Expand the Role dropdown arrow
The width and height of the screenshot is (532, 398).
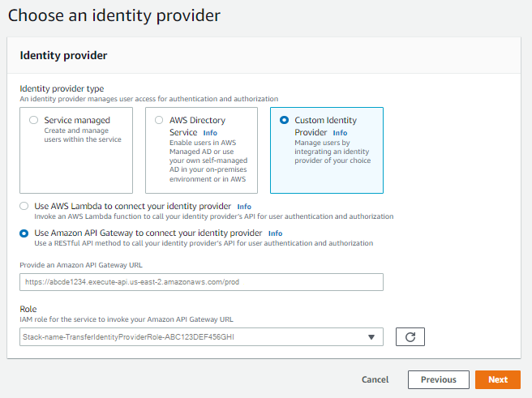[x=371, y=337]
